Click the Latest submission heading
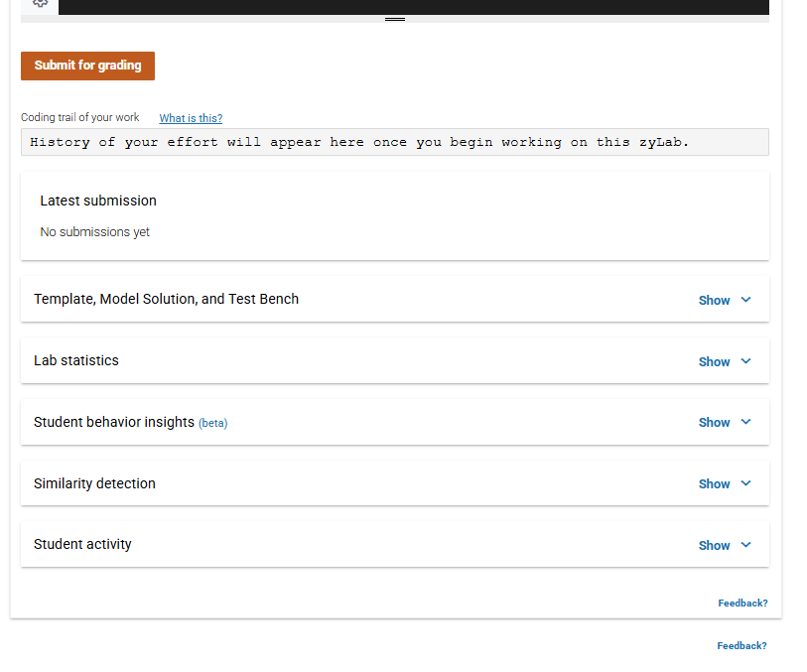Screen dimensions: 807x672 click(98, 201)
